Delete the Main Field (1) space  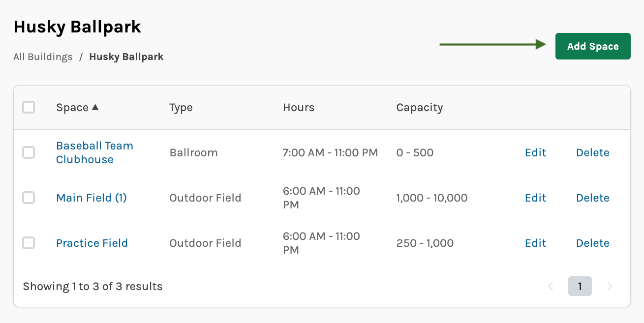592,198
